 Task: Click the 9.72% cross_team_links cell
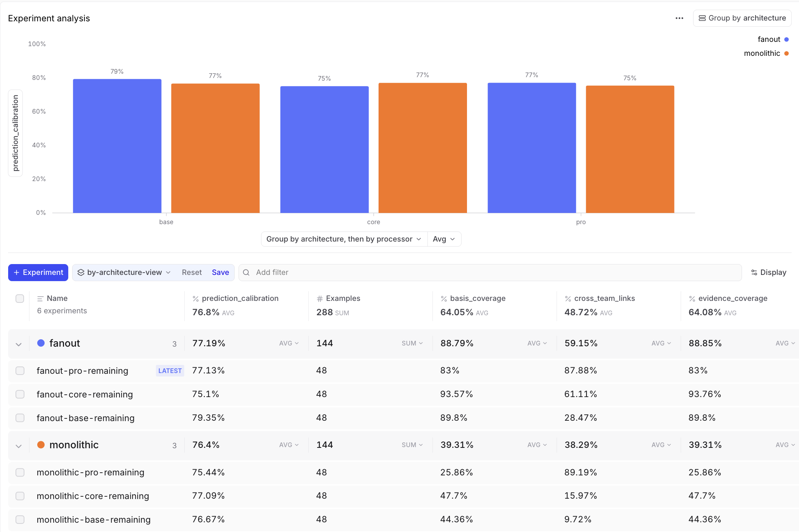click(578, 519)
